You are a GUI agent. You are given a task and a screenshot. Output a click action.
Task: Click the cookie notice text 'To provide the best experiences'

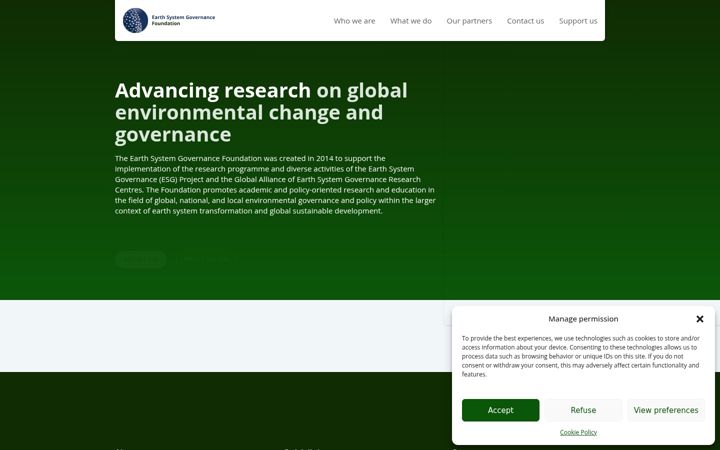point(580,356)
